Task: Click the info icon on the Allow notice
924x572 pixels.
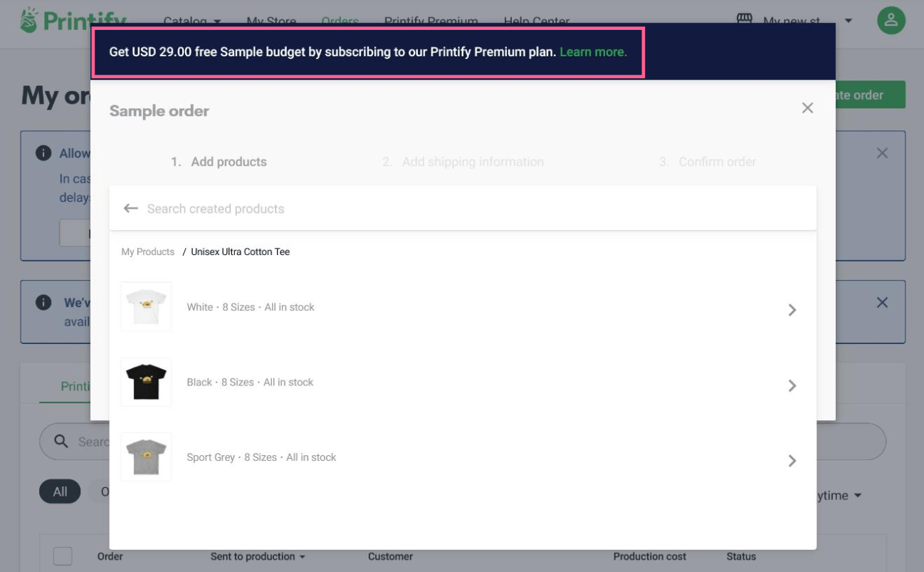Action: (43, 152)
